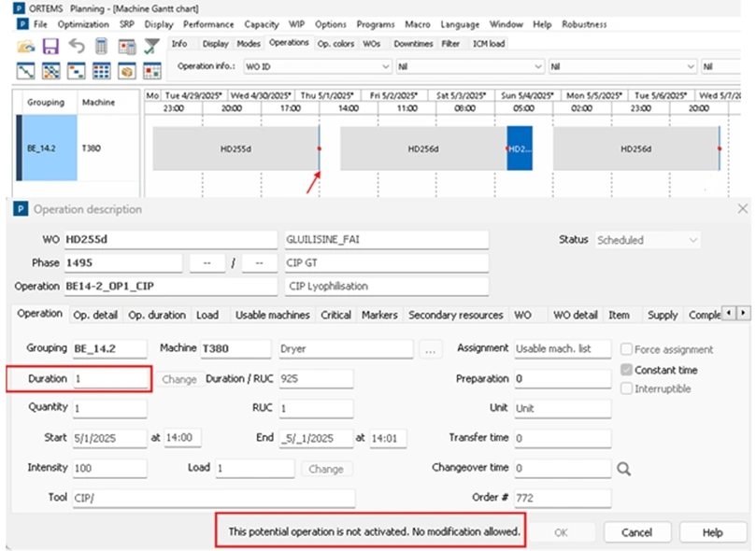756x551 pixels.
Task: Open the Capacity menu
Action: pyautogui.click(x=262, y=24)
